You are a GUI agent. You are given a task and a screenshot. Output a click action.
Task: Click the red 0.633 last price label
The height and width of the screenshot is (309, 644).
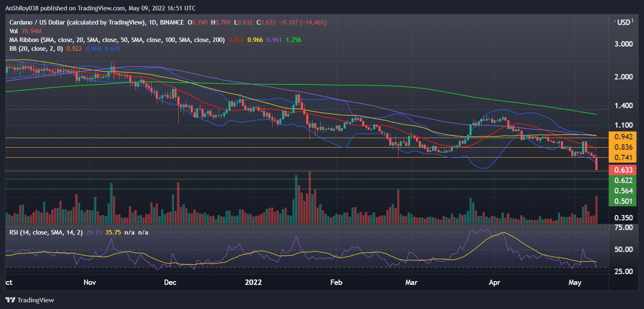click(x=622, y=170)
